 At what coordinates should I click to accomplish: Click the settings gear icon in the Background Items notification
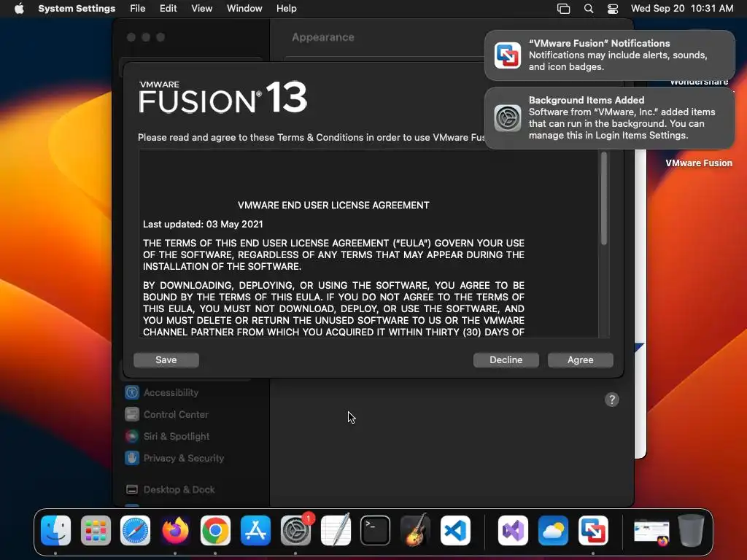(508, 118)
